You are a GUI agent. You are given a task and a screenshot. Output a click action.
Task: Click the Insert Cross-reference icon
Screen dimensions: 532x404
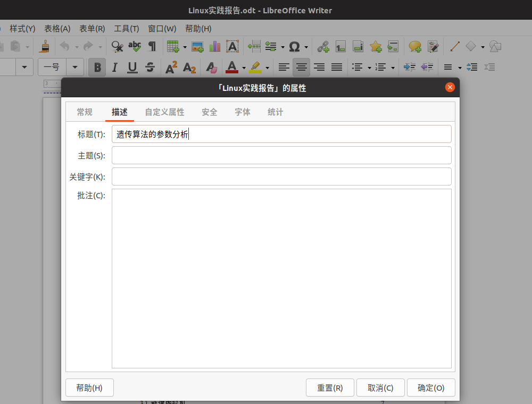(x=393, y=47)
